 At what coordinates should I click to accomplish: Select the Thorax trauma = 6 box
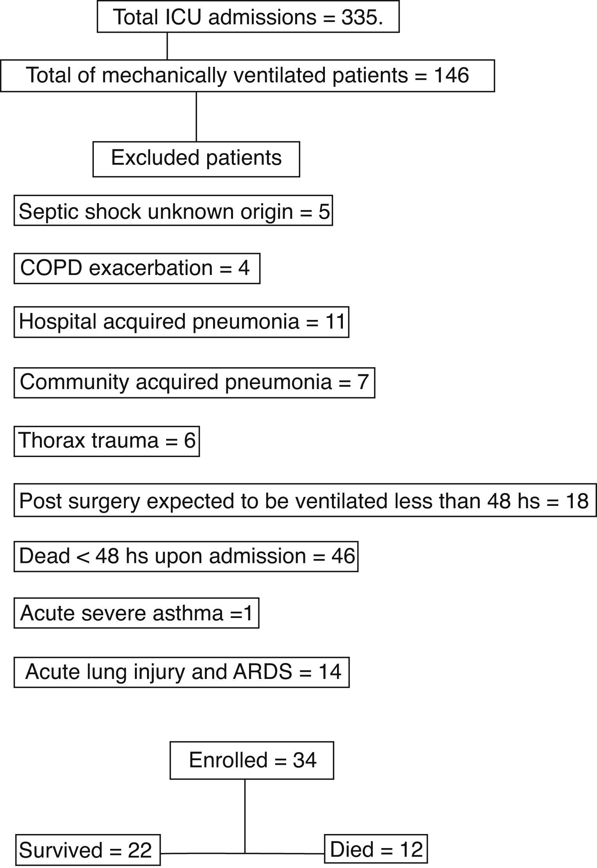pyautogui.click(x=107, y=441)
